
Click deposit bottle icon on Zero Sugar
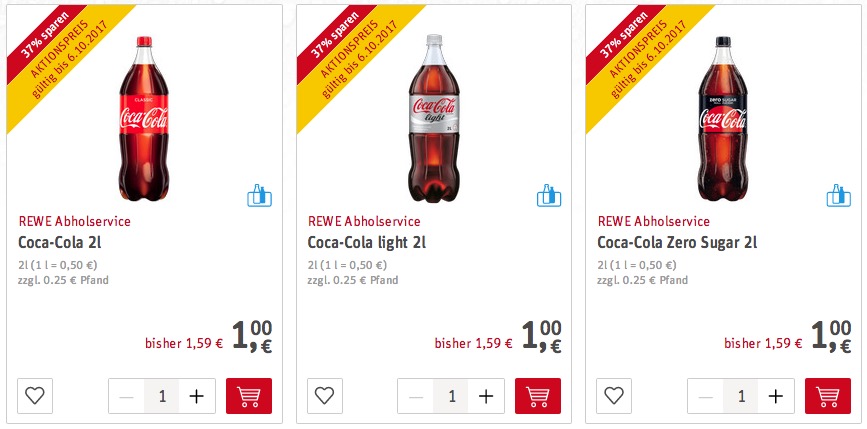point(838,194)
